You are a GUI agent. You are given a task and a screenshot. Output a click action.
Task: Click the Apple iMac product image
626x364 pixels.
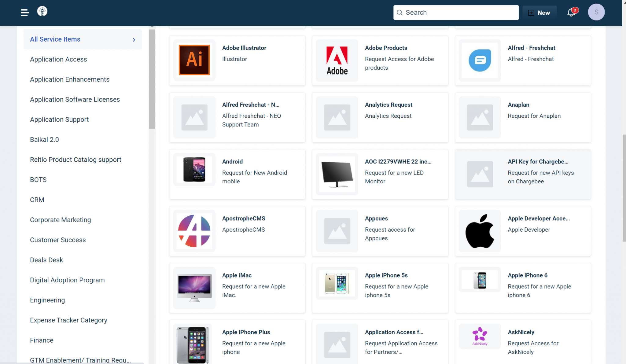[194, 287]
